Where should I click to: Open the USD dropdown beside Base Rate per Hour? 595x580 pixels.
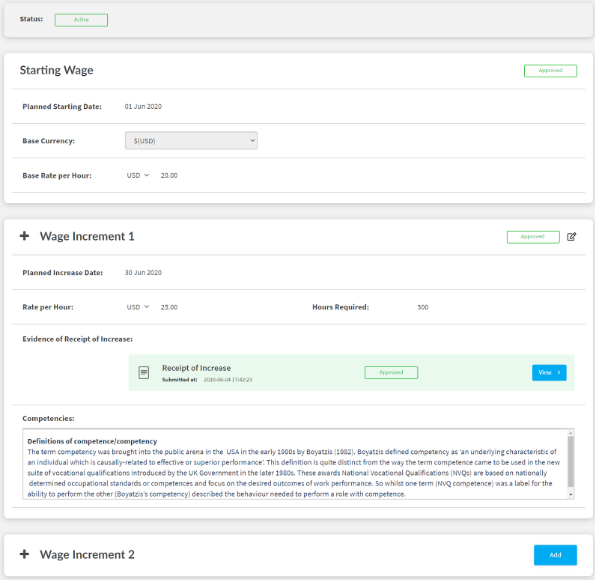pyautogui.click(x=138, y=175)
